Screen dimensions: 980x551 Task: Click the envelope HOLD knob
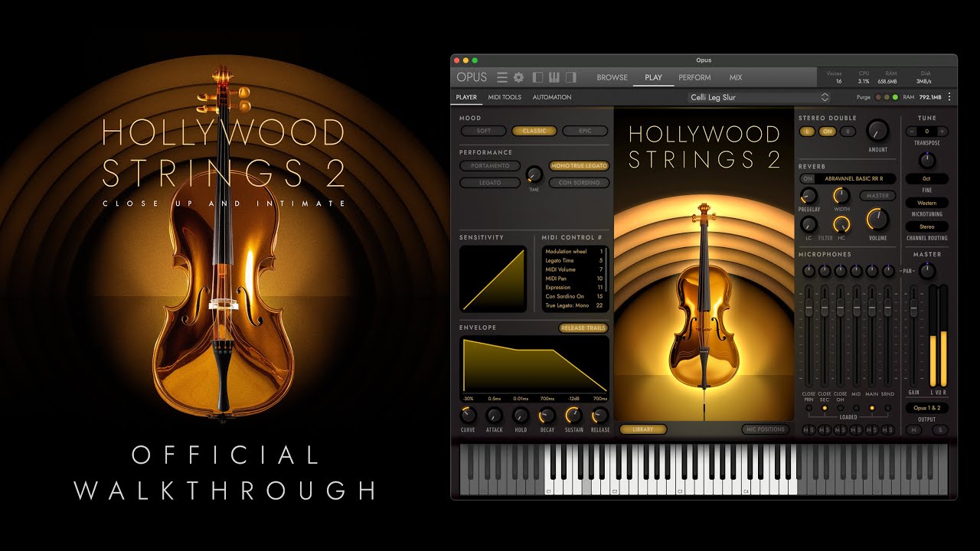pyautogui.click(x=521, y=416)
